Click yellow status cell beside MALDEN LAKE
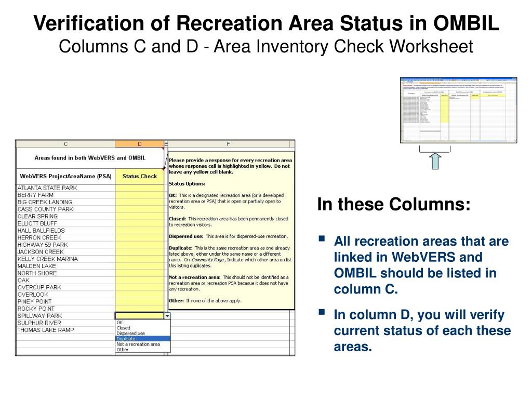This screenshot has height=399, width=532. tap(139, 266)
